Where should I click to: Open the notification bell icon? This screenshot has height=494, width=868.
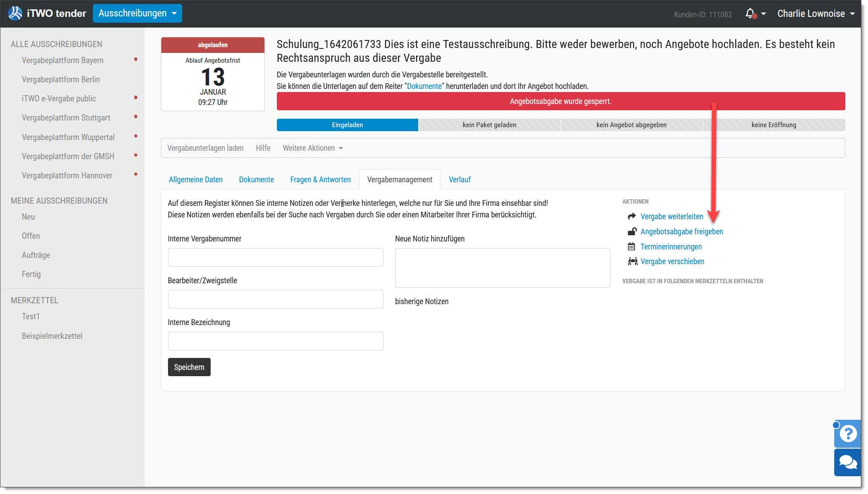[x=750, y=14]
